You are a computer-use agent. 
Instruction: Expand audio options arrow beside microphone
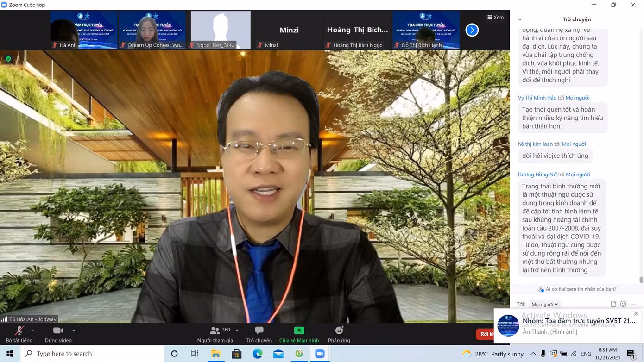pyautogui.click(x=32, y=331)
